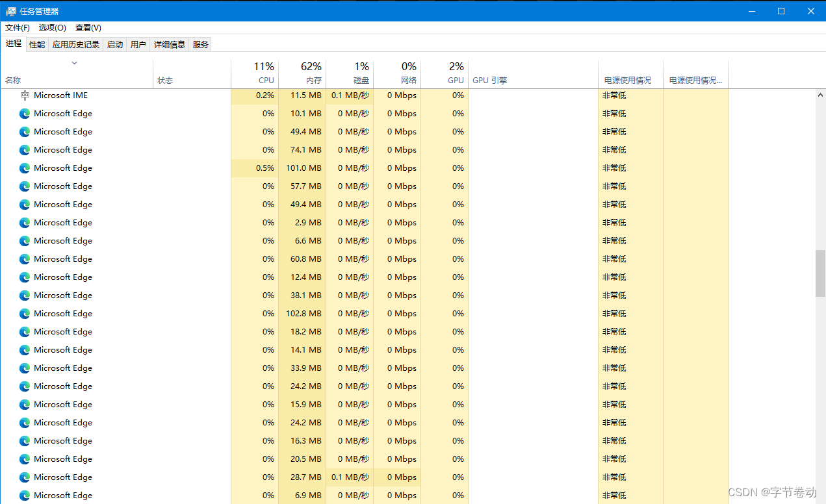The width and height of the screenshot is (826, 504).
Task: Sort by the GPU 2% column header
Action: tap(445, 74)
